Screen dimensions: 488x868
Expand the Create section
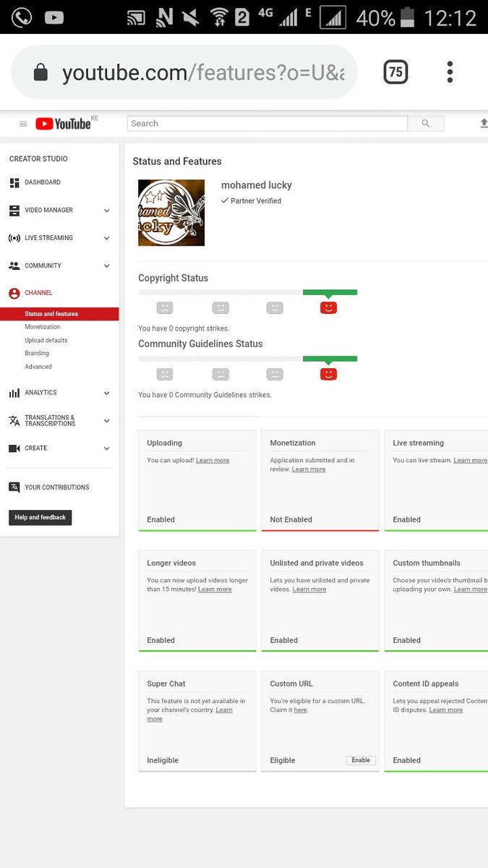[x=106, y=448]
